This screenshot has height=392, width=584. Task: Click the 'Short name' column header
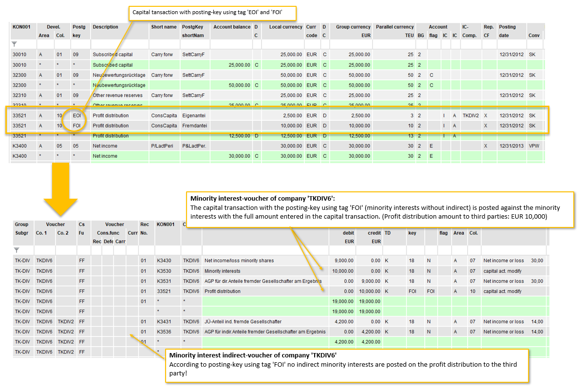point(164,27)
